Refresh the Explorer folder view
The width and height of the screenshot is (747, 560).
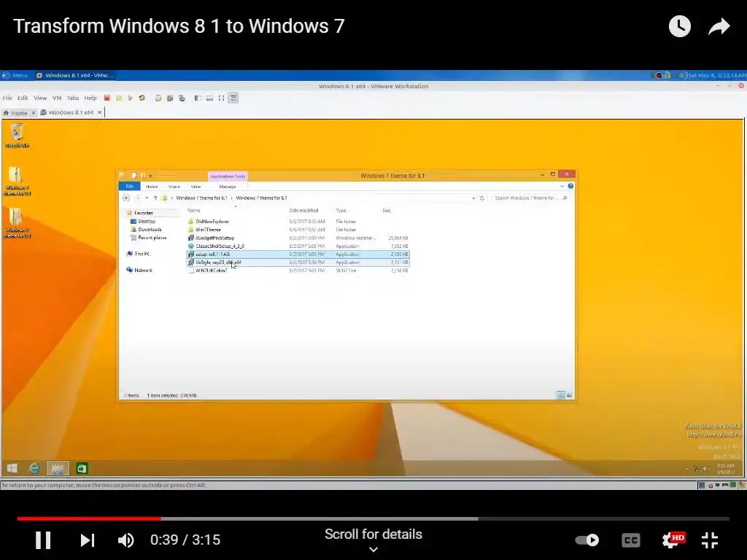click(481, 198)
